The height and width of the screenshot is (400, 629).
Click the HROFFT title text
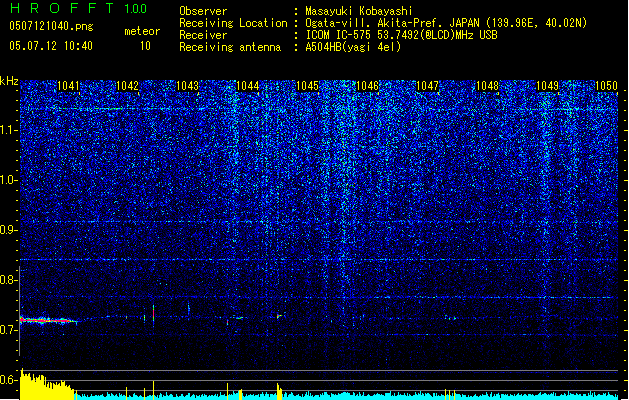pos(63,8)
